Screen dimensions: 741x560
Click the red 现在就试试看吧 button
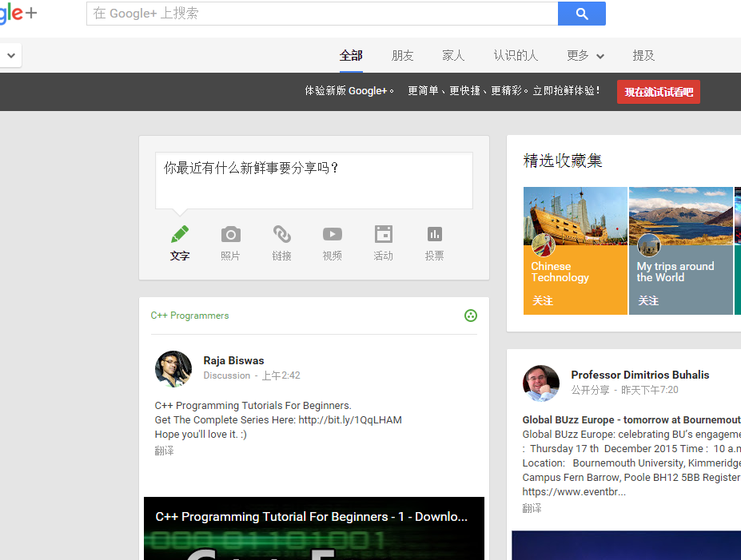[659, 92]
